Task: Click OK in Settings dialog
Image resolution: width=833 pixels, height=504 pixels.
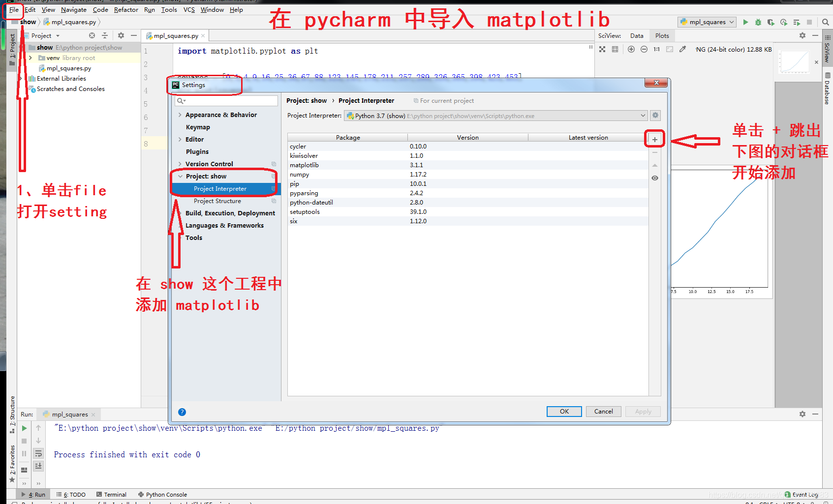Action: pyautogui.click(x=564, y=412)
